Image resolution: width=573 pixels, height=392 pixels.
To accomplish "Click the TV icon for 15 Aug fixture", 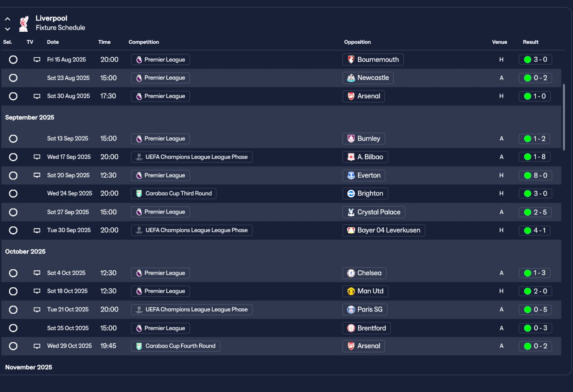I will click(x=37, y=60).
